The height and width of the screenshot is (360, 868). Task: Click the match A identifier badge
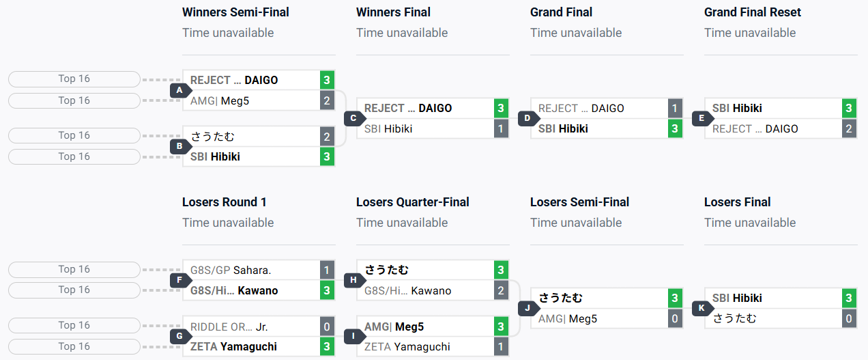[179, 90]
